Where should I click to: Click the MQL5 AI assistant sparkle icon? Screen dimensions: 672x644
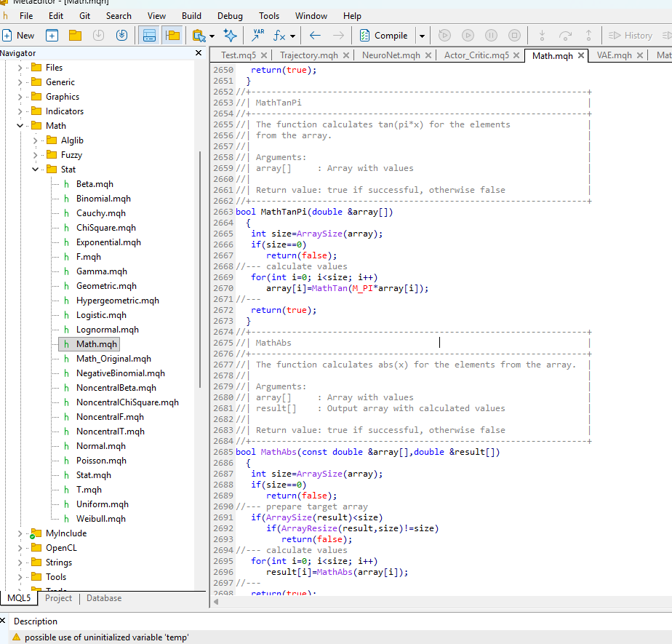[230, 35]
